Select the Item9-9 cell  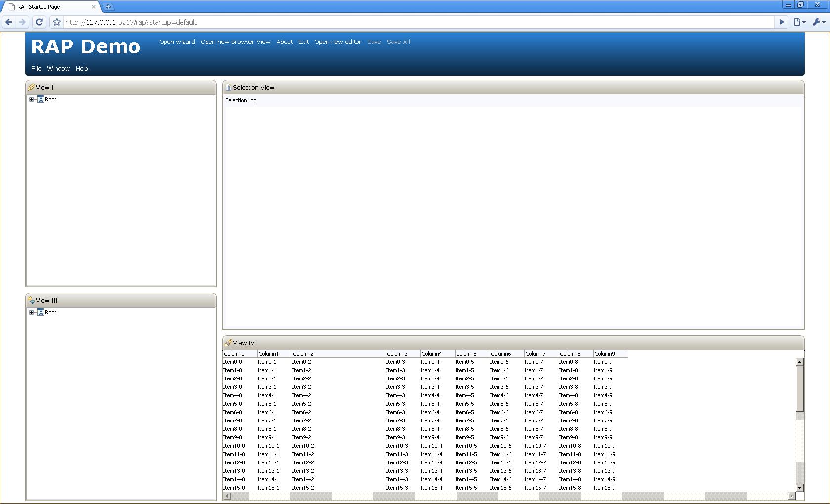[x=603, y=437]
